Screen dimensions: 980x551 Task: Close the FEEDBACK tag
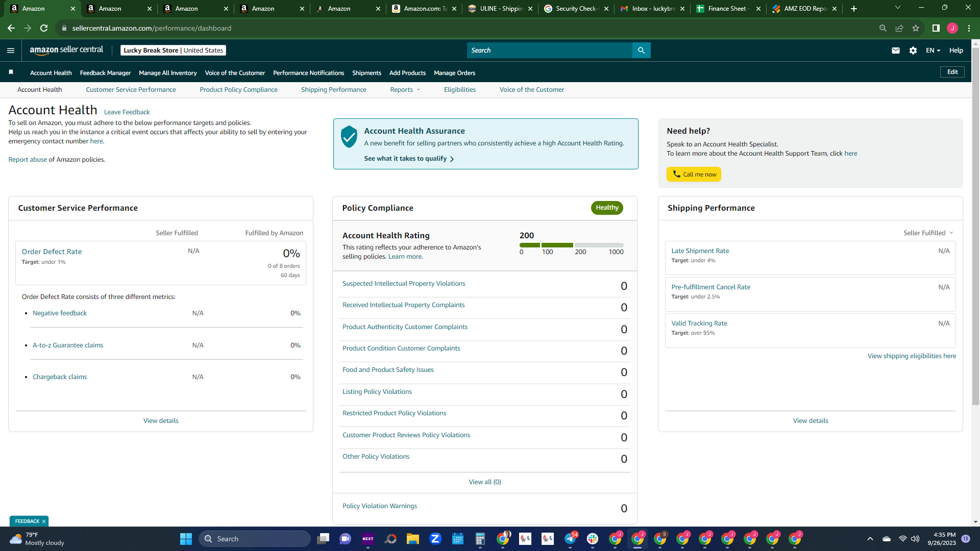point(44,521)
